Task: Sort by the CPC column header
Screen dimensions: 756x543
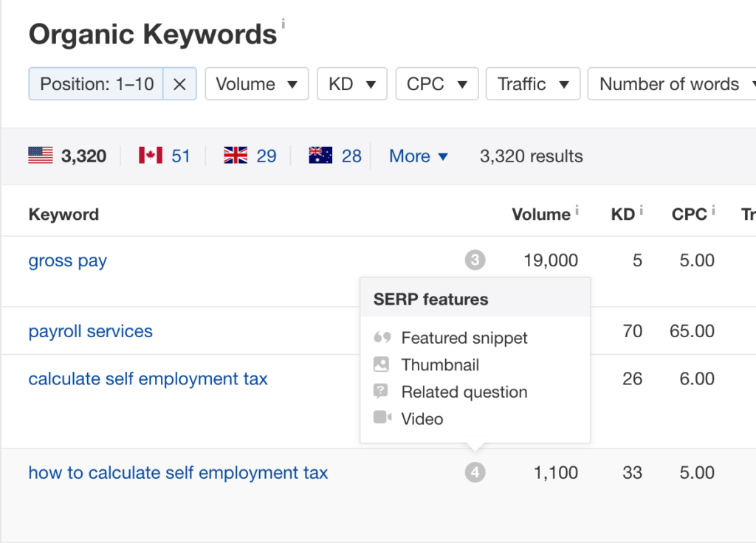Action: [x=690, y=215]
